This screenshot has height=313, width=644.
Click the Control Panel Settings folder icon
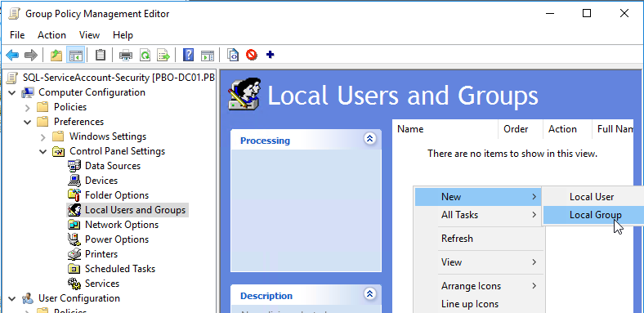coord(59,151)
